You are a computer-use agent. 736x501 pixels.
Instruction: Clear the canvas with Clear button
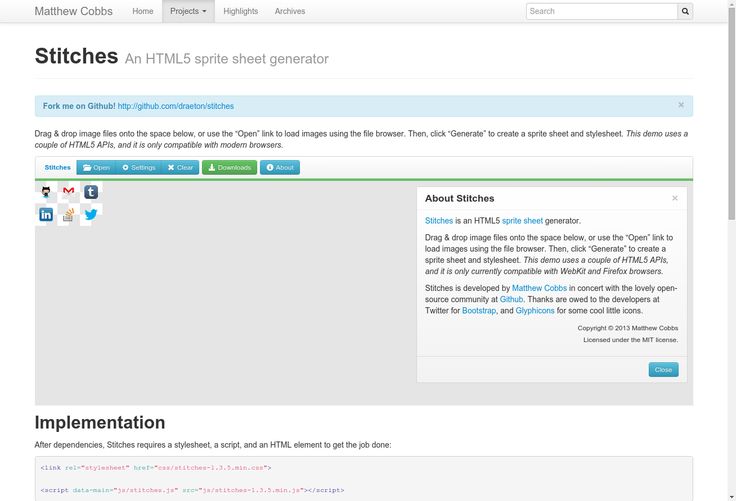click(x=180, y=168)
